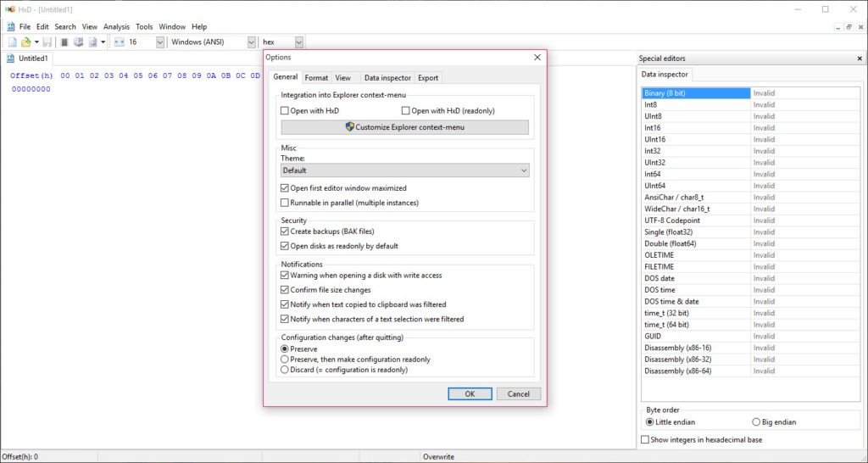The image size is (868, 463).
Task: Click the Untitled1 document tab
Action: click(x=28, y=59)
